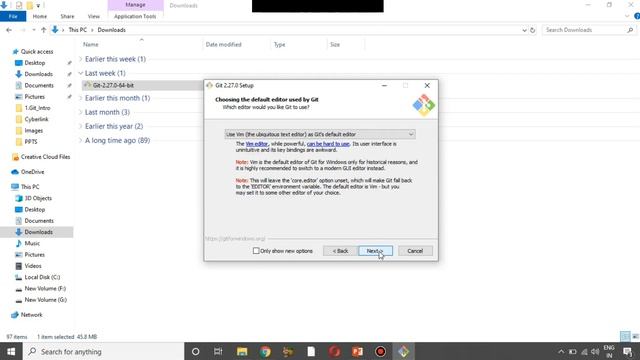This screenshot has width=640, height=360.
Task: Switch to the Home ribbon tab
Action: (x=40, y=16)
